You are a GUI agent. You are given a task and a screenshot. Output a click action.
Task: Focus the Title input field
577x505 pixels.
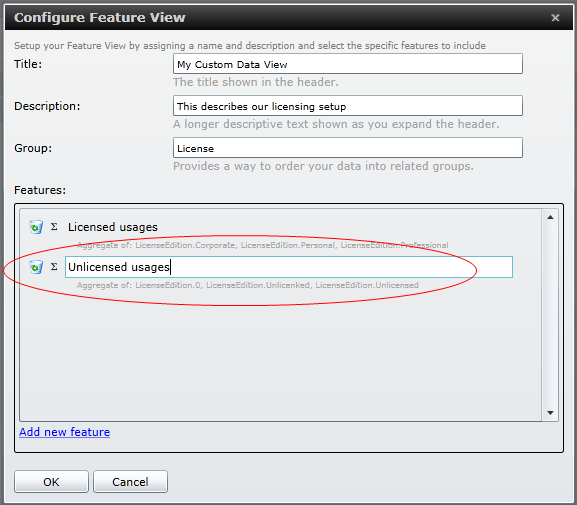(x=348, y=64)
